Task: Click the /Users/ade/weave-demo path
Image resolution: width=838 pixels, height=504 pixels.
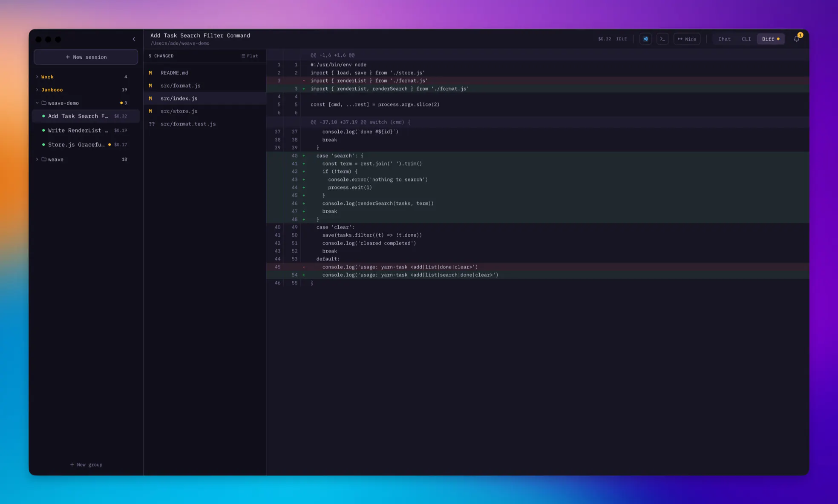Action: click(180, 43)
